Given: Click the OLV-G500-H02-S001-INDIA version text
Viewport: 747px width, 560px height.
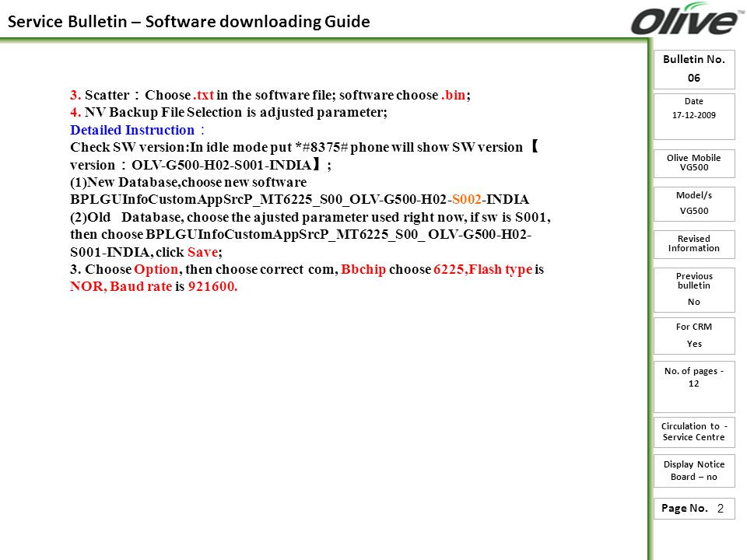Looking at the screenshot, I should coord(222,165).
